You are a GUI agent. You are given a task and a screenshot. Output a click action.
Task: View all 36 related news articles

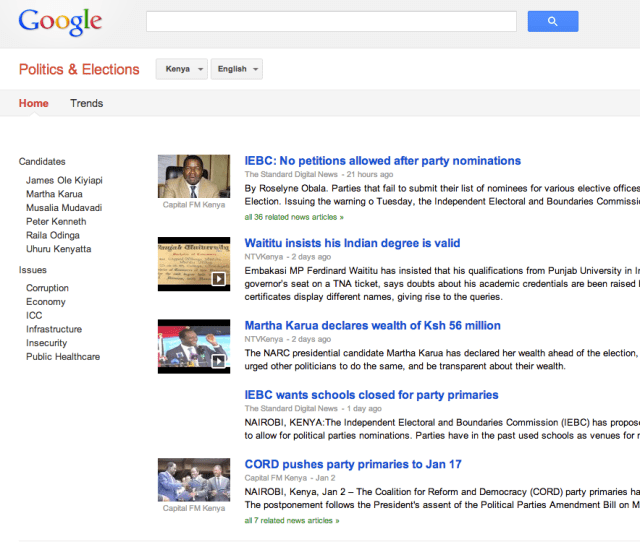coord(294,217)
